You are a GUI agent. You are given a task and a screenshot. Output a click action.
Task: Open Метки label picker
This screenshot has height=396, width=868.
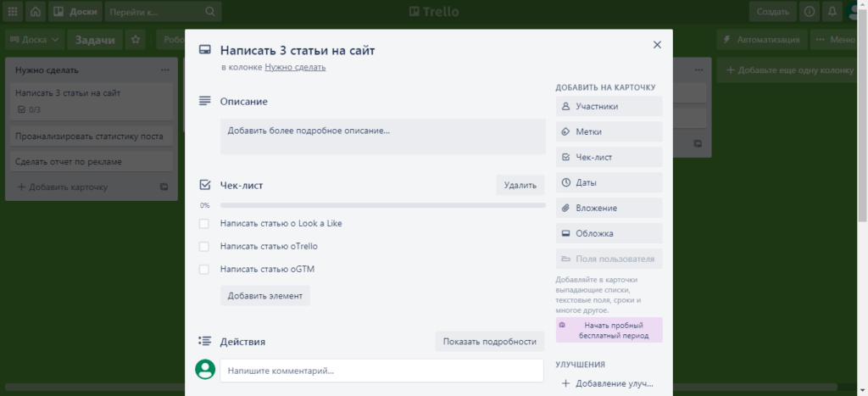coord(609,132)
